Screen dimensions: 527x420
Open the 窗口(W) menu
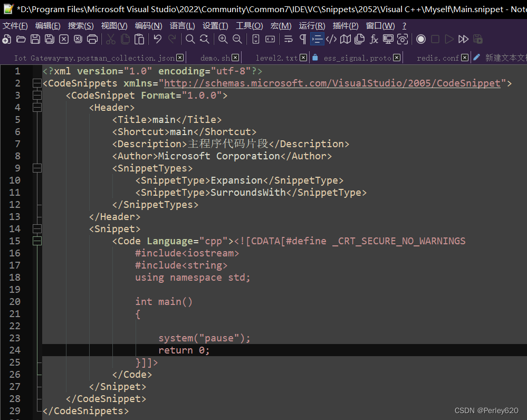coord(380,25)
